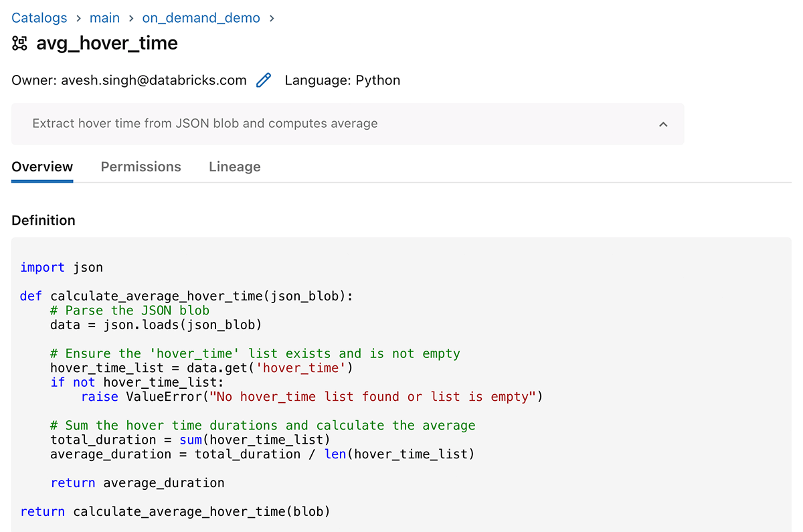Viewport: 803px width, 532px height.
Task: Switch to the Permissions tab
Action: point(141,167)
